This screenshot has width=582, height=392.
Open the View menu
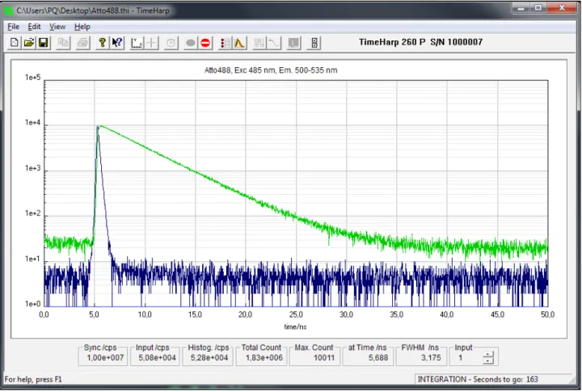click(x=57, y=27)
